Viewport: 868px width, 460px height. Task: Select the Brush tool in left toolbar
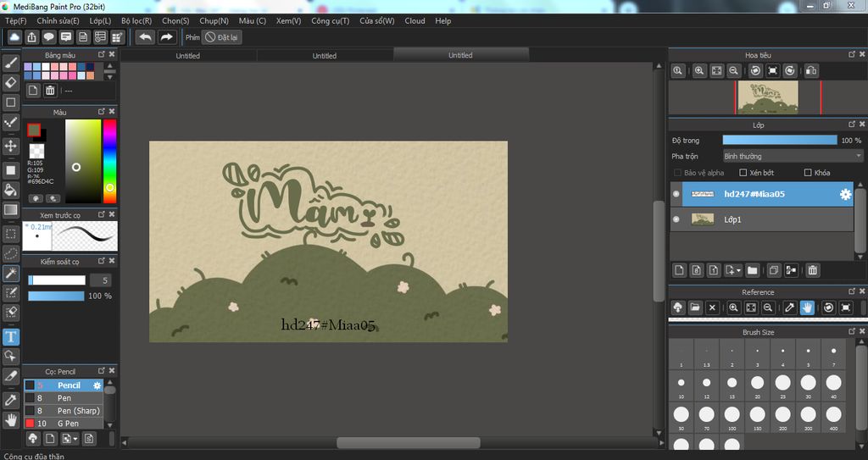pyautogui.click(x=10, y=63)
